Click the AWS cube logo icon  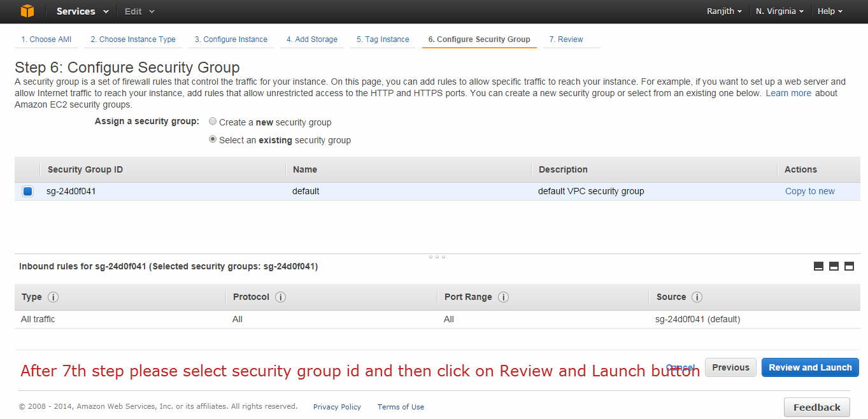click(x=27, y=11)
